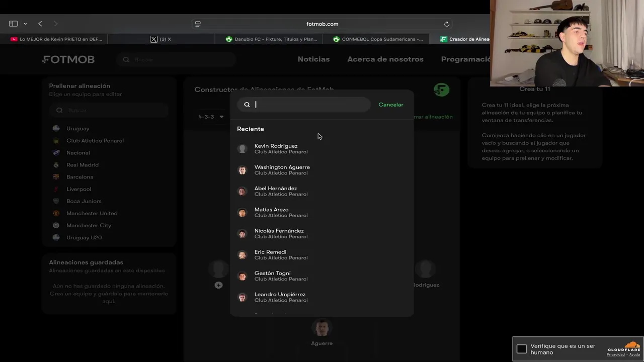Select Kevin Rodriguez from recent players
The image size is (644, 362).
click(x=322, y=149)
